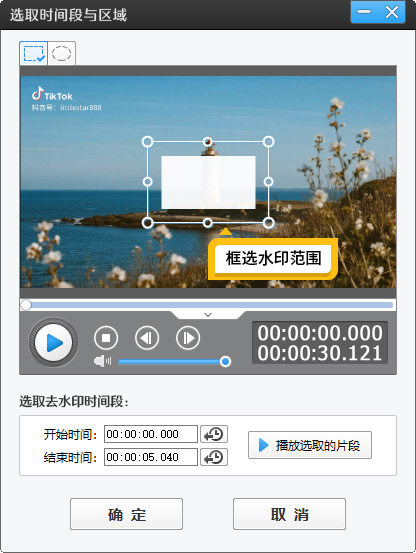Click the end time field

pos(151,457)
